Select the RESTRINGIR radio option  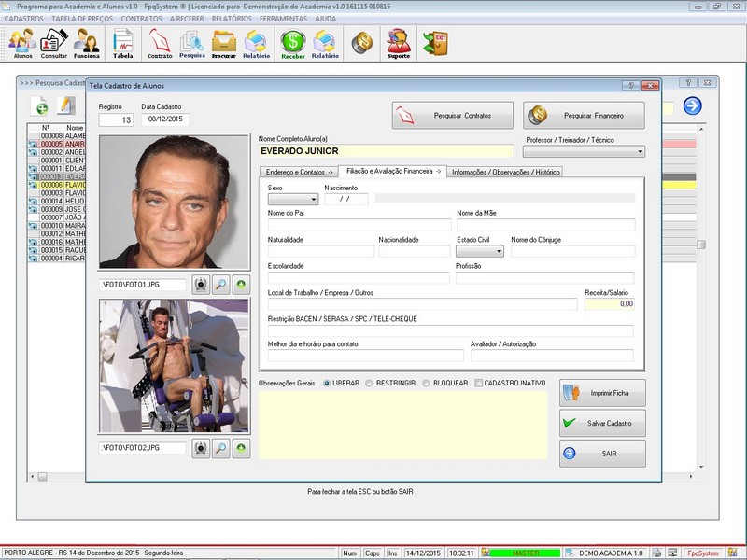[x=370, y=384]
